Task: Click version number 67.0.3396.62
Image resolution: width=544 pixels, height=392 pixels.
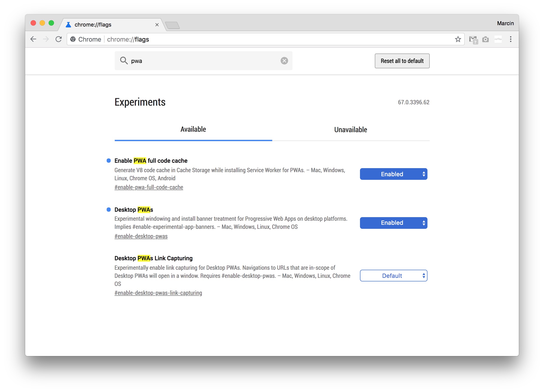Action: tap(414, 102)
